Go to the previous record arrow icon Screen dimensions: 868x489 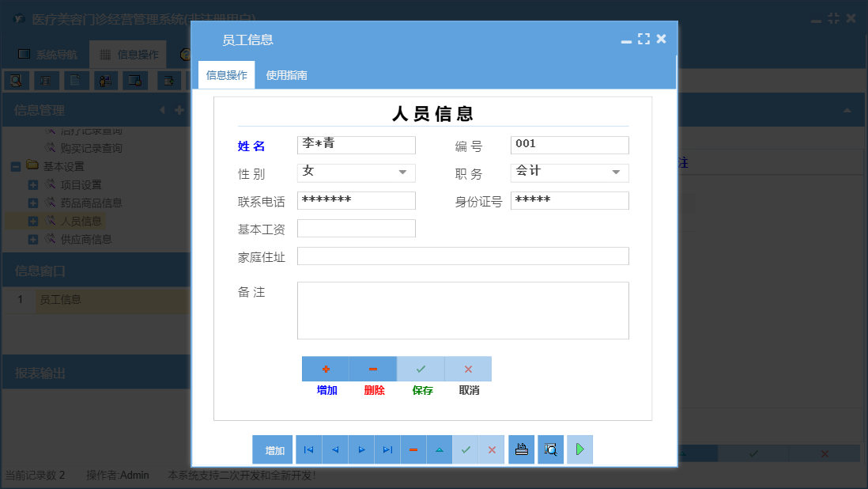click(334, 449)
